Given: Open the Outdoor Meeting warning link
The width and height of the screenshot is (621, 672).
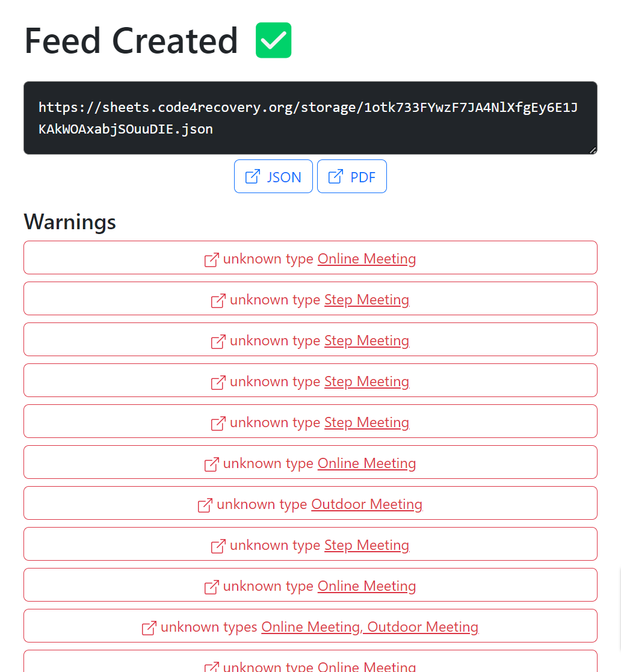Looking at the screenshot, I should point(366,504).
